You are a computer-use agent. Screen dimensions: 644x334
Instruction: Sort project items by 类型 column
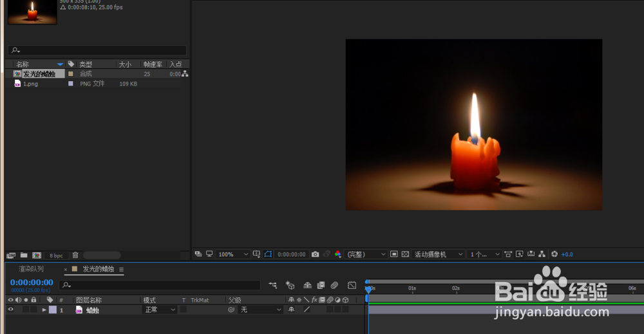click(x=86, y=64)
